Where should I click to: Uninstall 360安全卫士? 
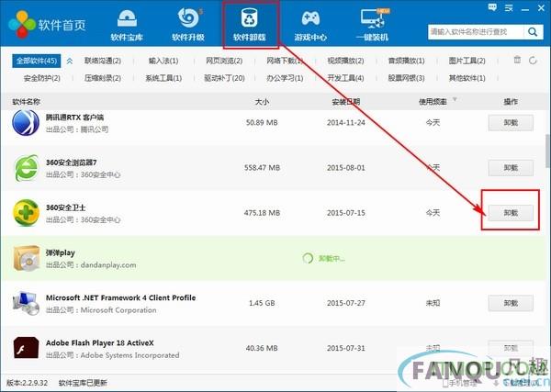pos(511,213)
